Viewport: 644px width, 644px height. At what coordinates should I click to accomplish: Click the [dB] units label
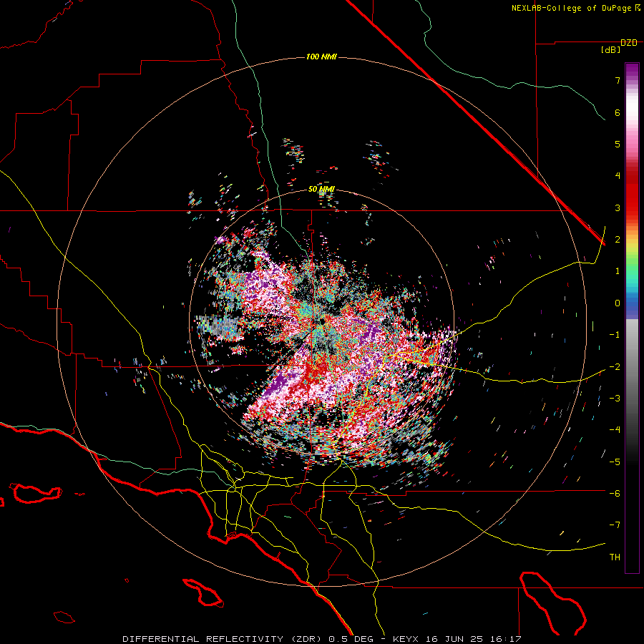tap(611, 49)
